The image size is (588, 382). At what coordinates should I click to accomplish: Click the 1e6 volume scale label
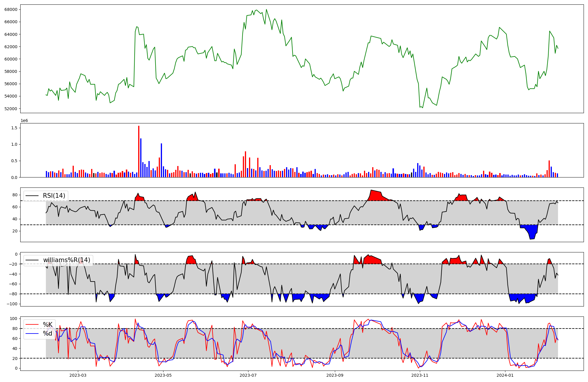24,121
